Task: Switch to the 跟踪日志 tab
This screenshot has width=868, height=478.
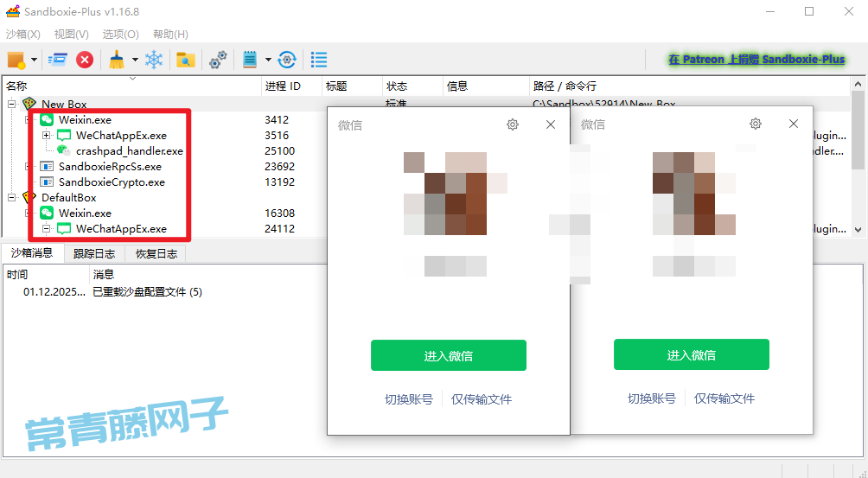Action: click(93, 254)
